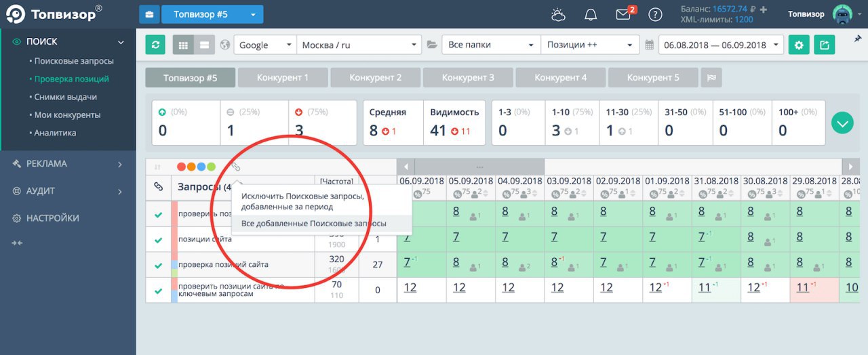
Task: Click the green refresh positions button
Action: [x=155, y=45]
